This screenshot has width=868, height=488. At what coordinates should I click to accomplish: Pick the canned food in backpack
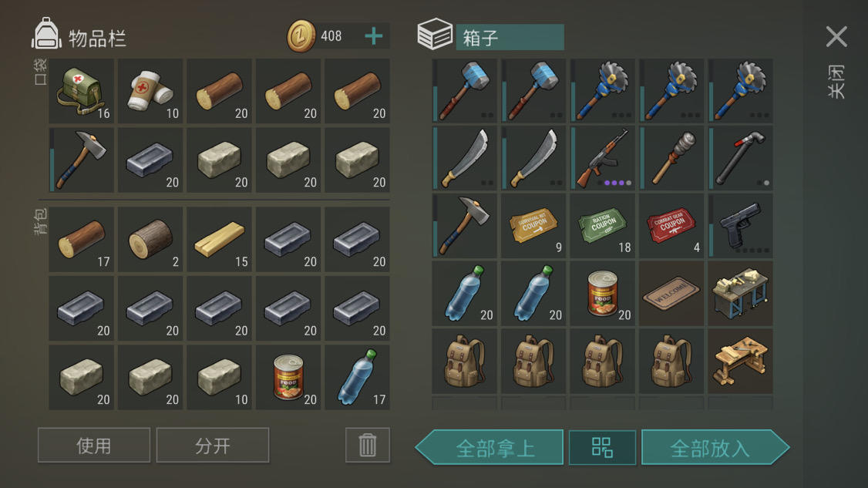[288, 377]
